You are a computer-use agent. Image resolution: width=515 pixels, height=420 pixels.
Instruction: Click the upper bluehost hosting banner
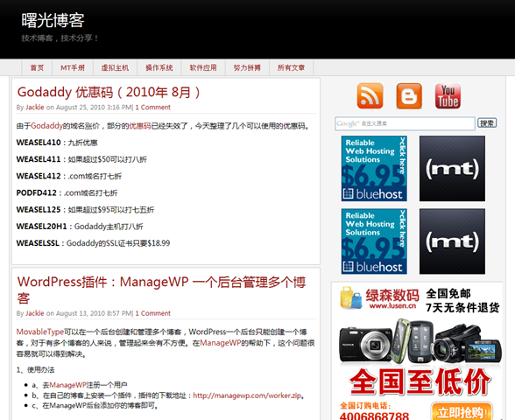(374, 168)
